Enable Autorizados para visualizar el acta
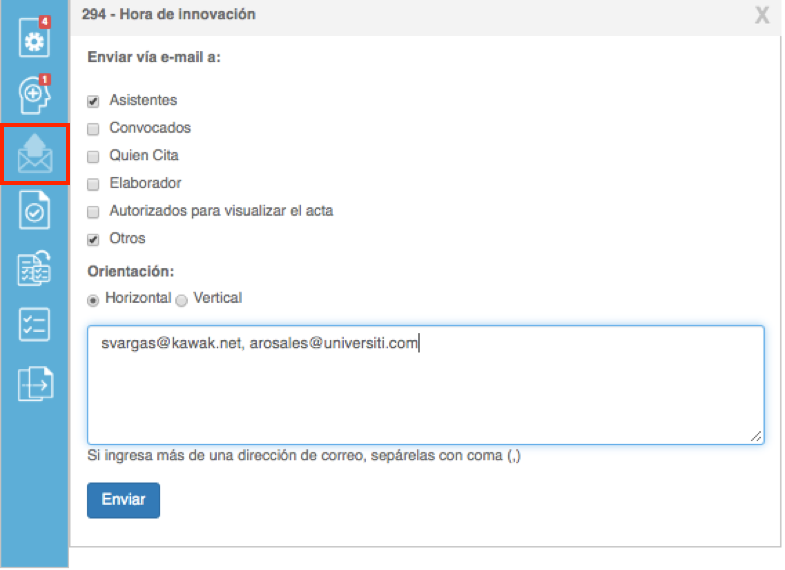785x570 pixels. 93,212
